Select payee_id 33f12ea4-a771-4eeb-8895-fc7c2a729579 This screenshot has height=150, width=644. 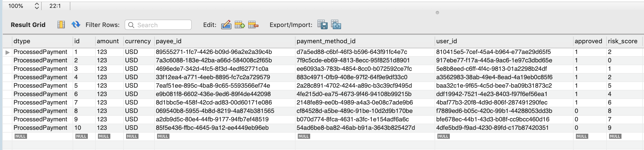tap(213, 77)
